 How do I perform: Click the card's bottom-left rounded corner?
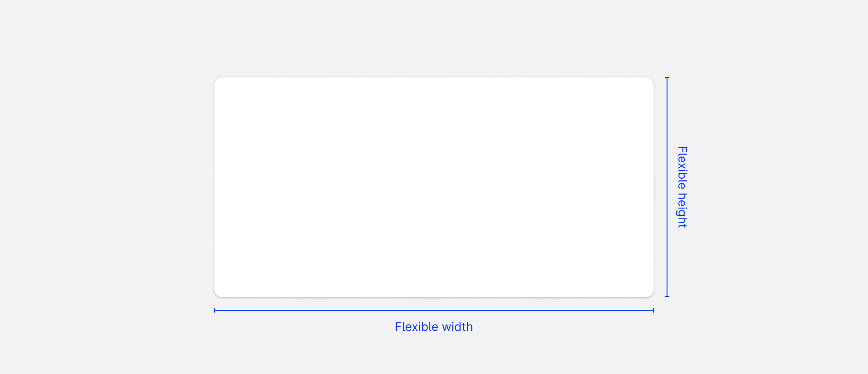pyautogui.click(x=217, y=294)
